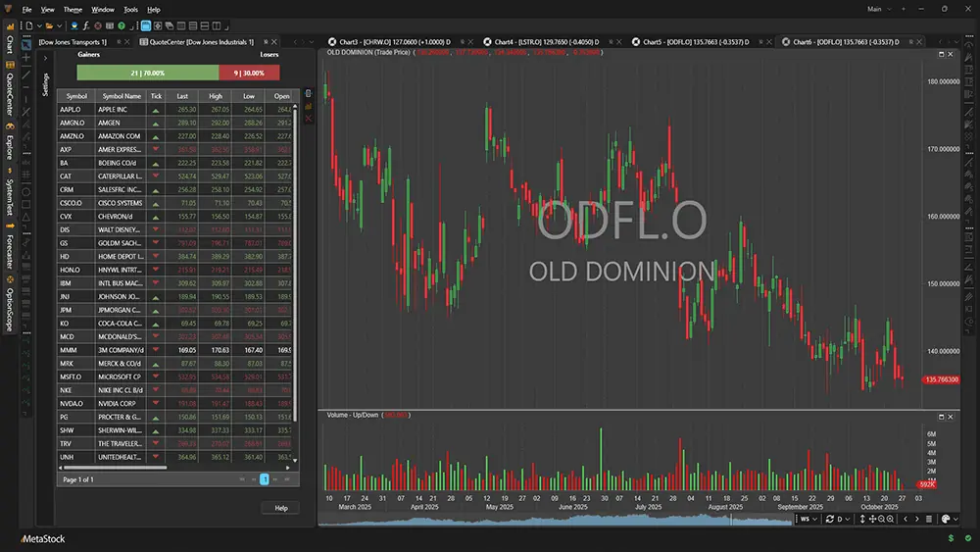Screen dimensions: 980x552
Task: Expand the Settings panel chevron
Action: click(45, 59)
